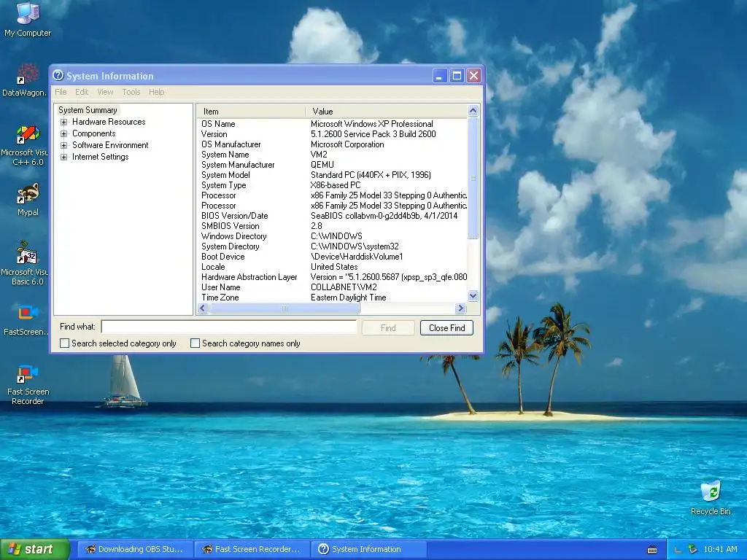This screenshot has height=560, width=747.
Task: Select the BIOS Version/Date row
Action: click(332, 216)
